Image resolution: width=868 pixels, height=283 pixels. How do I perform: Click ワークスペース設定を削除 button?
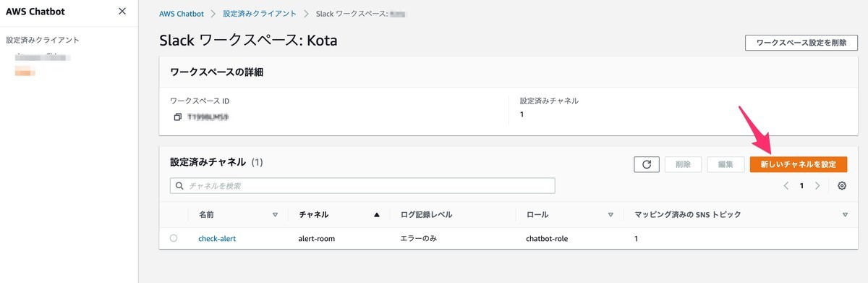coord(801,43)
